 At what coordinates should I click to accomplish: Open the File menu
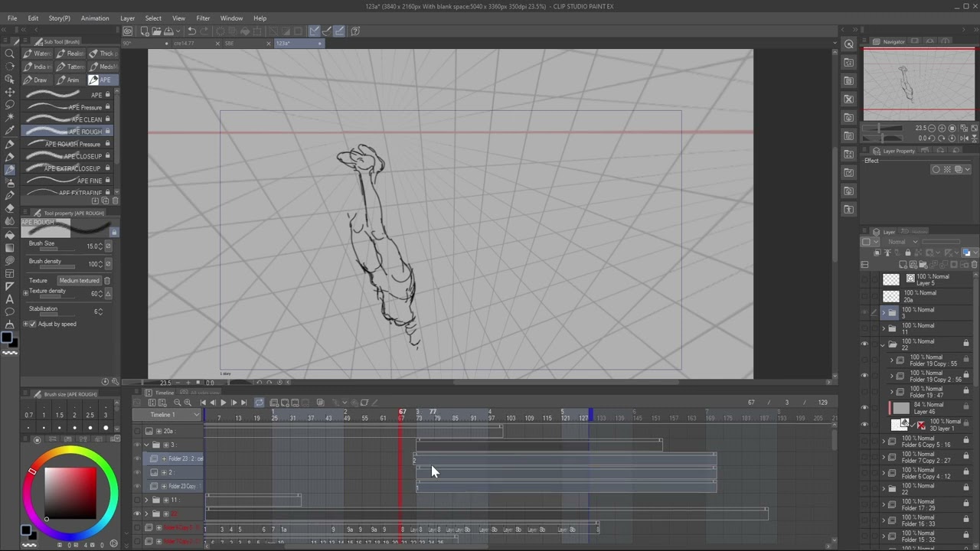click(12, 18)
